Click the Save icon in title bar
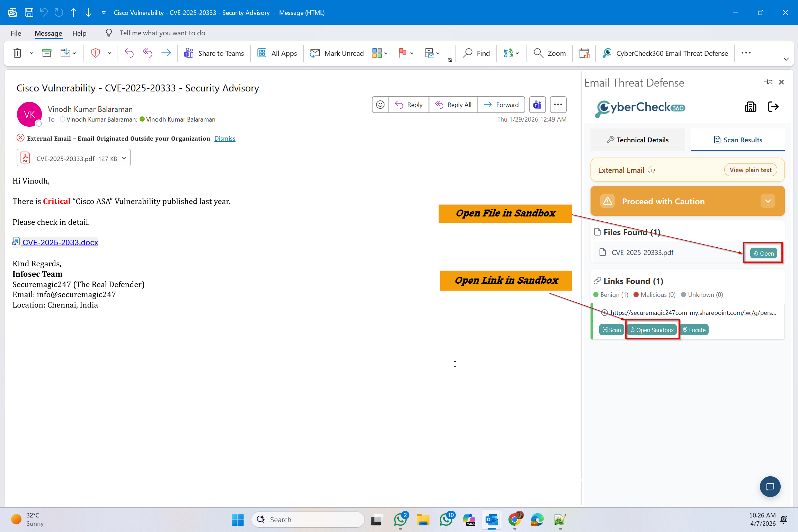The height and width of the screenshot is (532, 798). click(x=29, y=12)
